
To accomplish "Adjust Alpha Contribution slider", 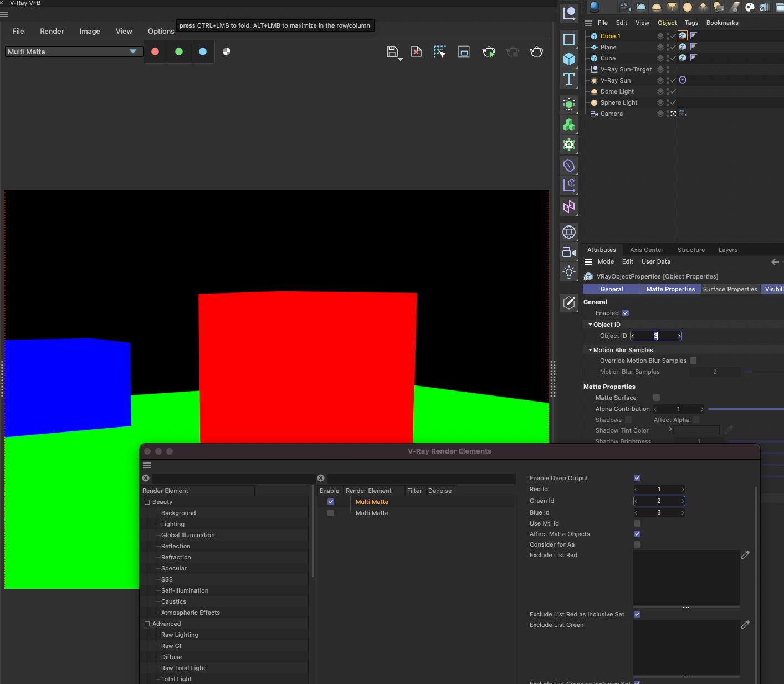I will coord(746,409).
